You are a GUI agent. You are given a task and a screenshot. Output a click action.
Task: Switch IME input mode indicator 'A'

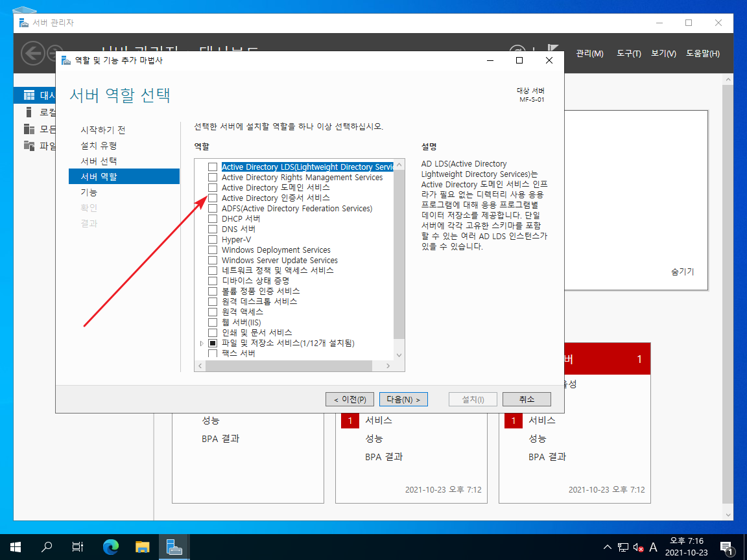[653, 547]
